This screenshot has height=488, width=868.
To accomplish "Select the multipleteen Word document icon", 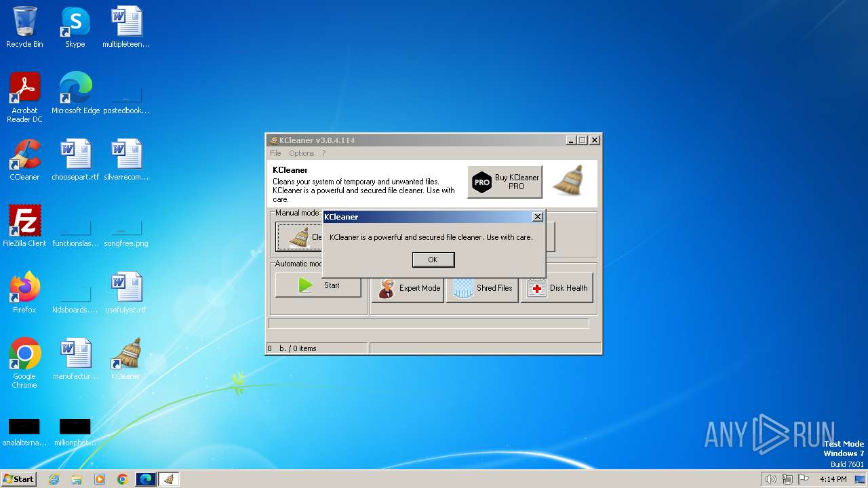I will coord(126,27).
